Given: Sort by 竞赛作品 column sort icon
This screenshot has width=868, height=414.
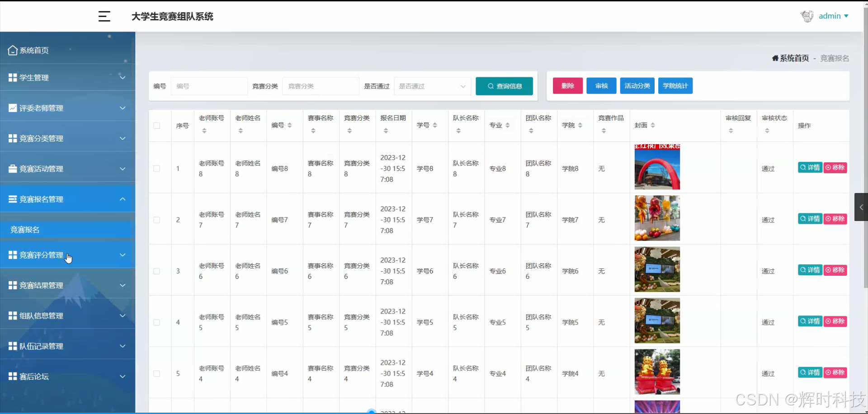Looking at the screenshot, I should pos(604,131).
